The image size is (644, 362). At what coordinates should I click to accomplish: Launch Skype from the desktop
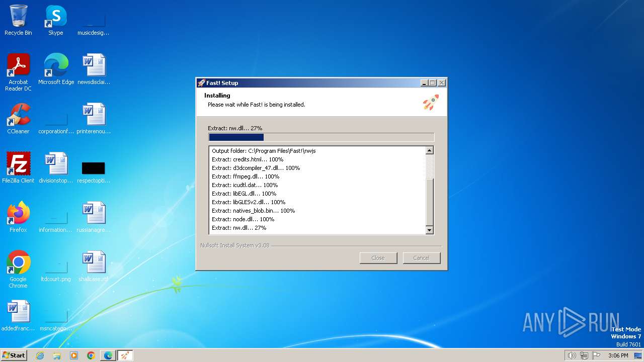[x=56, y=20]
